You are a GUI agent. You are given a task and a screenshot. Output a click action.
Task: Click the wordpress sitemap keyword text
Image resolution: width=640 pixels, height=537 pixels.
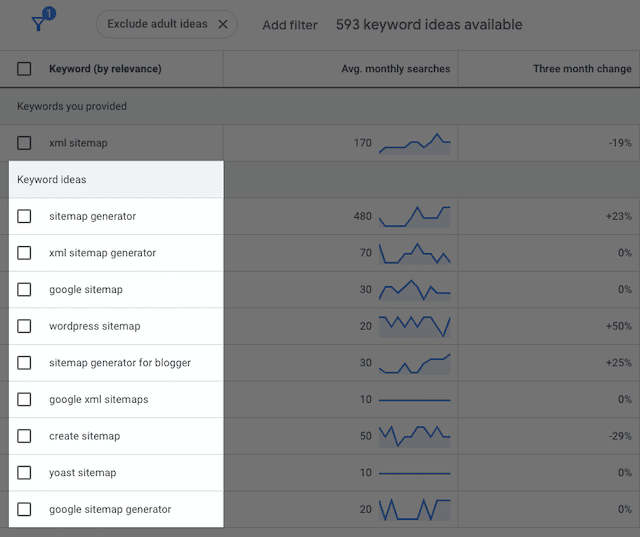94,326
